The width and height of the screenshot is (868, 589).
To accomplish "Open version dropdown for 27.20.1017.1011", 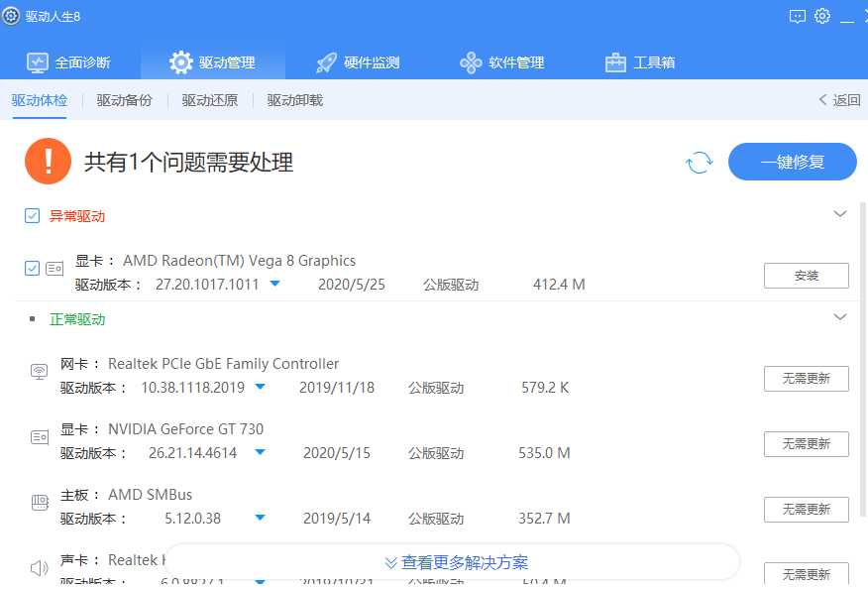I will (274, 284).
